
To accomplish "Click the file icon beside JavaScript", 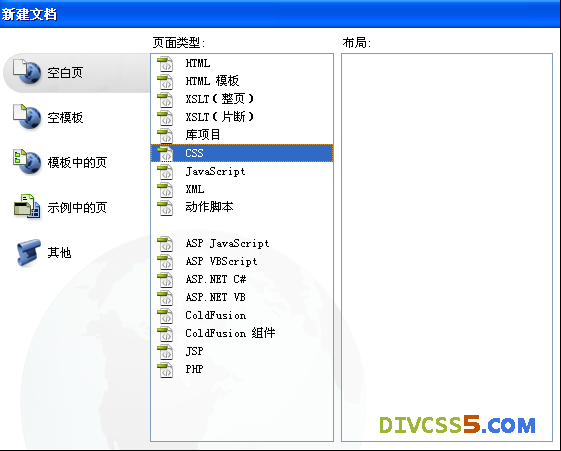I will (x=165, y=172).
